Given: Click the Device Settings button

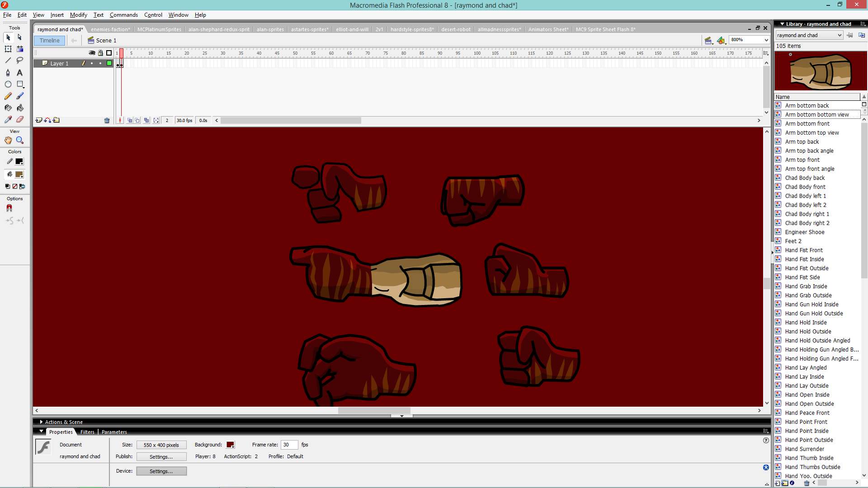Looking at the screenshot, I should coord(161,471).
